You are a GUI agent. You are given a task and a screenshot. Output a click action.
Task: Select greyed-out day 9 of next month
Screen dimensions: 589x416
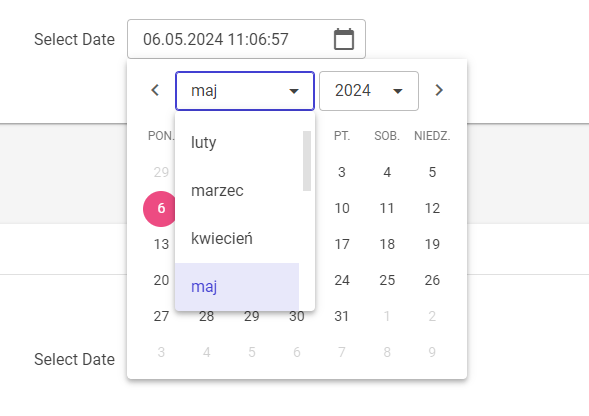point(432,352)
